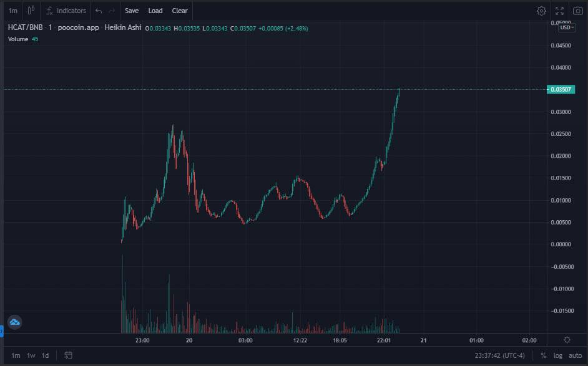The height and width of the screenshot is (366, 588).
Task: Select the 1m range at bottom bar
Action: click(16, 355)
